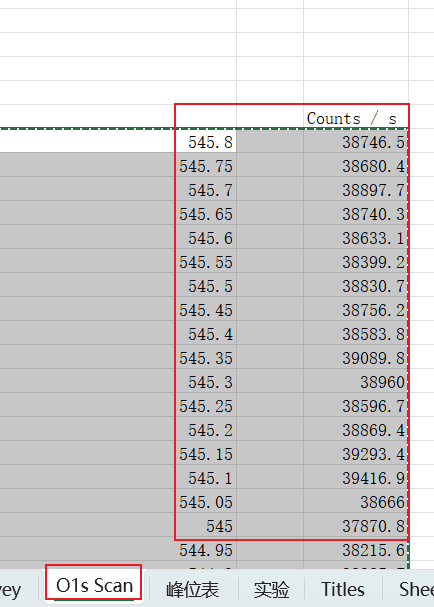Click the cell with 38215.6

(x=356, y=550)
